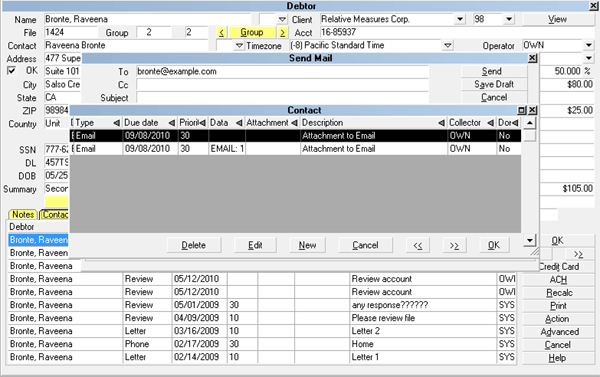600x377 pixels.
Task: Click the debtor Name input field
Action: coord(147,19)
